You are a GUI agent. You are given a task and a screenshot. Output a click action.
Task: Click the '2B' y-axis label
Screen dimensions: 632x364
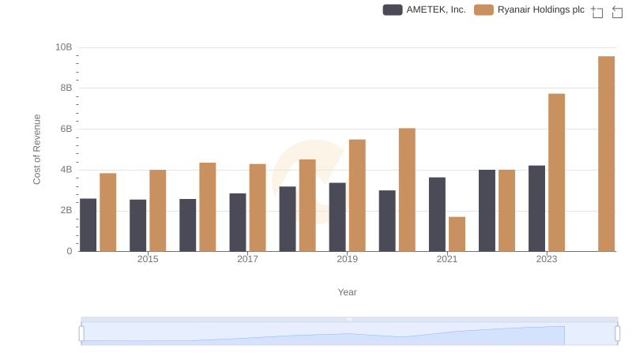coord(66,210)
